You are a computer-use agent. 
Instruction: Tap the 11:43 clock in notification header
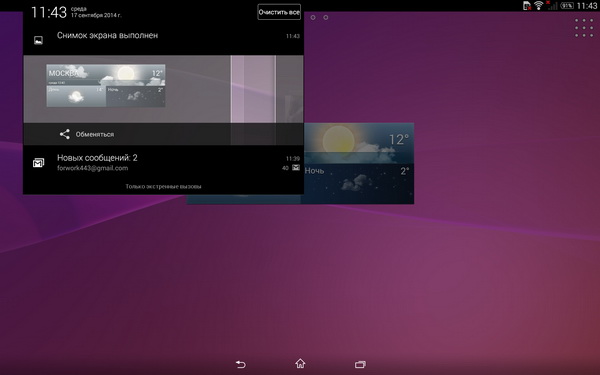49,12
